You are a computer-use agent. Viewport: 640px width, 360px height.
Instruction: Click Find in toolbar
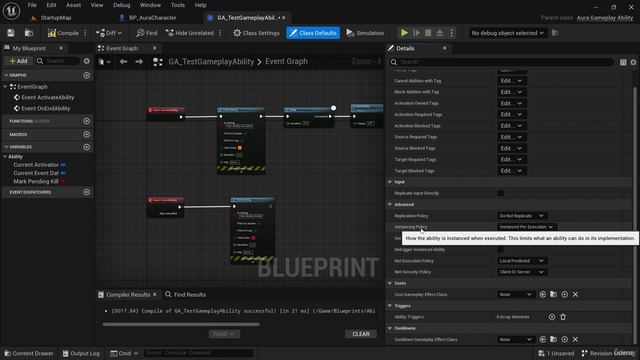pyautogui.click(x=147, y=33)
